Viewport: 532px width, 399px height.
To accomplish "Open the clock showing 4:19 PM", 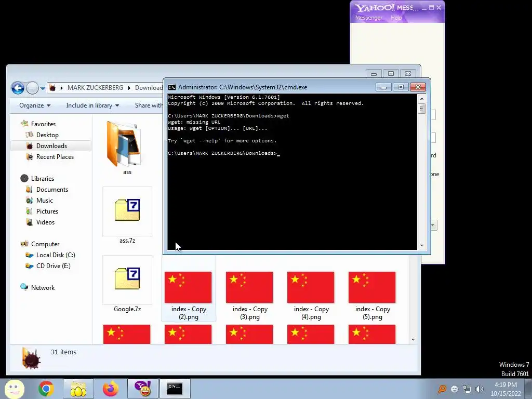I will tap(506, 385).
